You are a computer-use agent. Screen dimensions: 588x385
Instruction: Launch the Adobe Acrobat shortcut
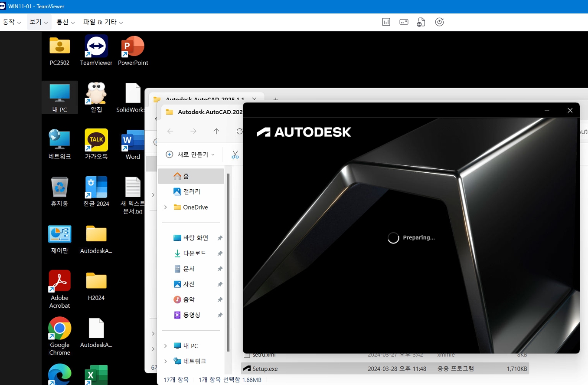[x=59, y=289]
